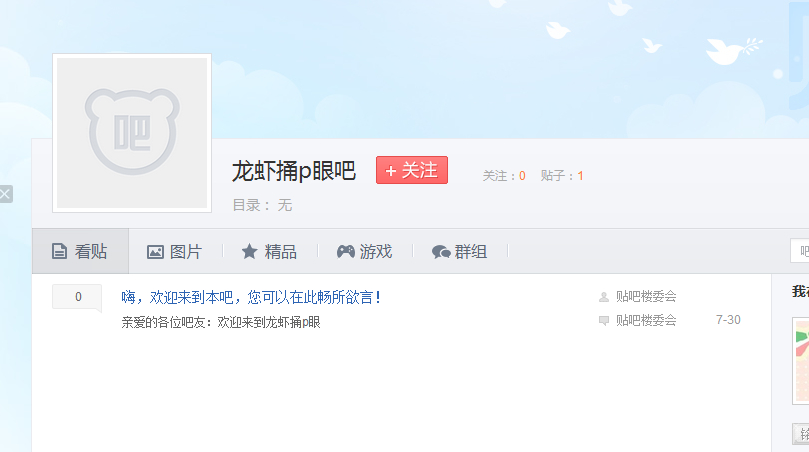Follow the forum with + 关注 button
The image size is (809, 452).
click(x=412, y=170)
